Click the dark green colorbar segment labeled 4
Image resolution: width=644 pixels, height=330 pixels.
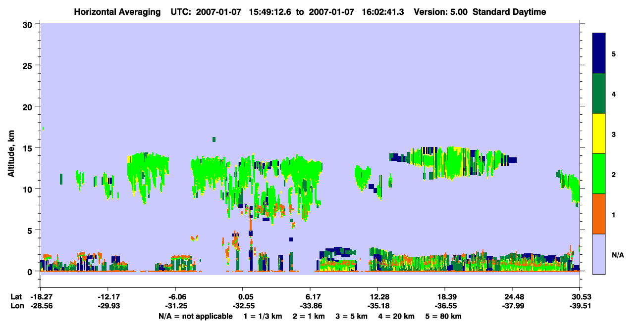(x=599, y=94)
